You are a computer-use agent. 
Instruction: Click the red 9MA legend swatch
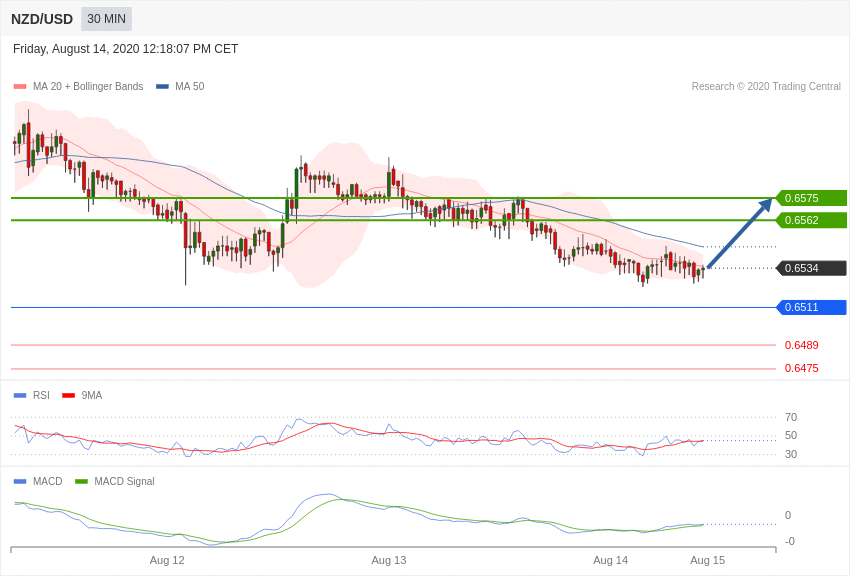69,396
